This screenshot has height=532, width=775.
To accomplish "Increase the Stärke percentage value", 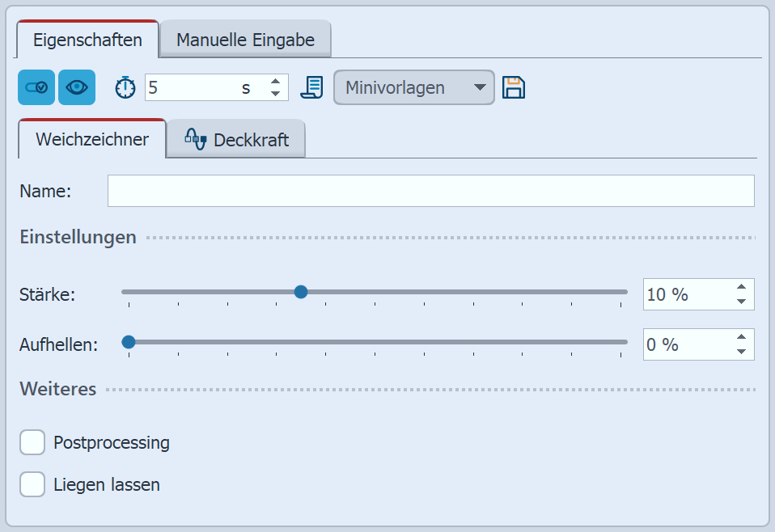I will [x=741, y=287].
